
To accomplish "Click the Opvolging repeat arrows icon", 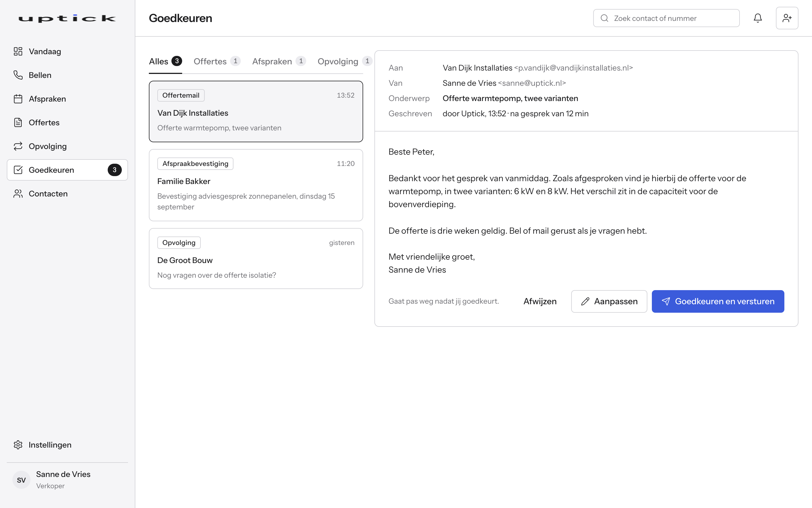I will [18, 146].
